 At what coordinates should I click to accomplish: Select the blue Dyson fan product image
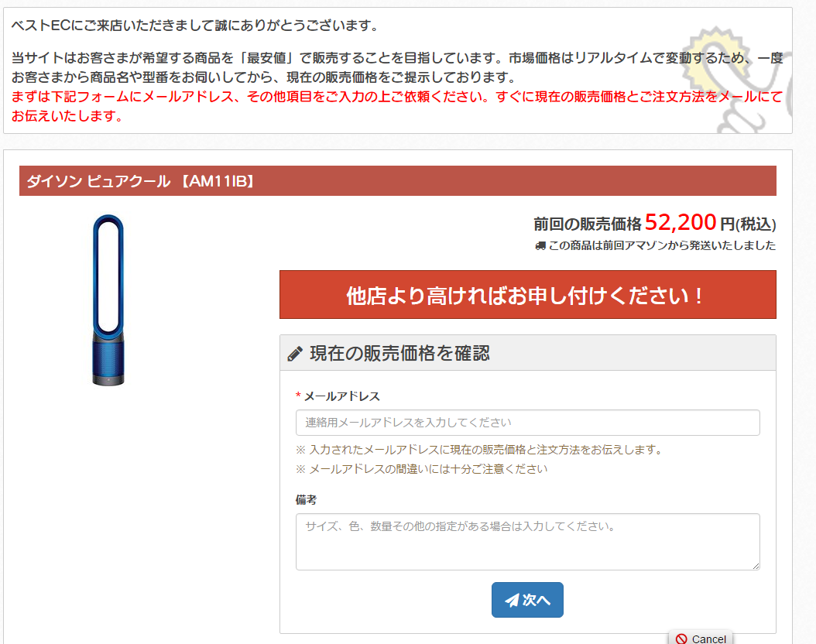pyautogui.click(x=108, y=300)
